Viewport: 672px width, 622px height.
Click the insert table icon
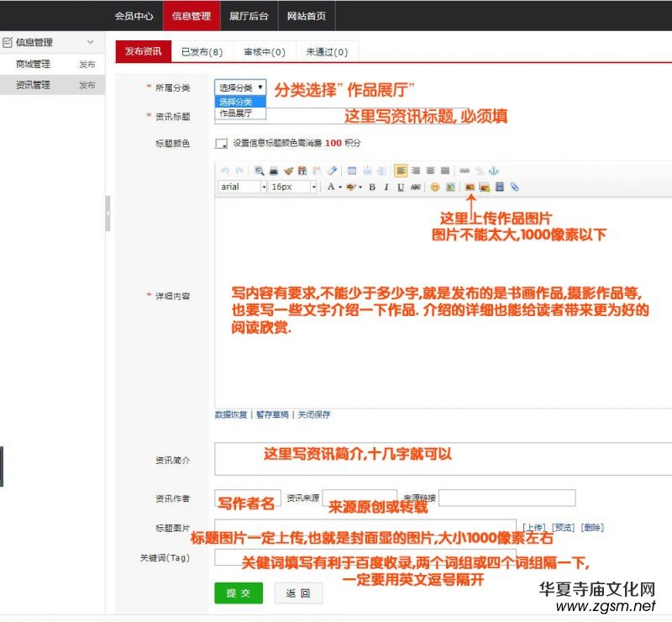(353, 171)
